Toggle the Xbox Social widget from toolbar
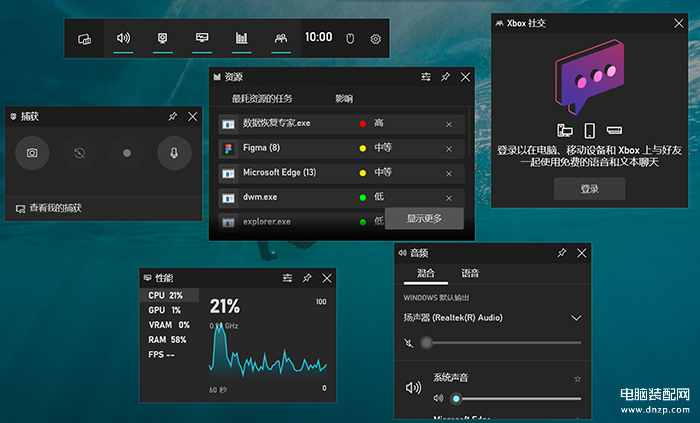This screenshot has width=700, height=423. (x=281, y=38)
